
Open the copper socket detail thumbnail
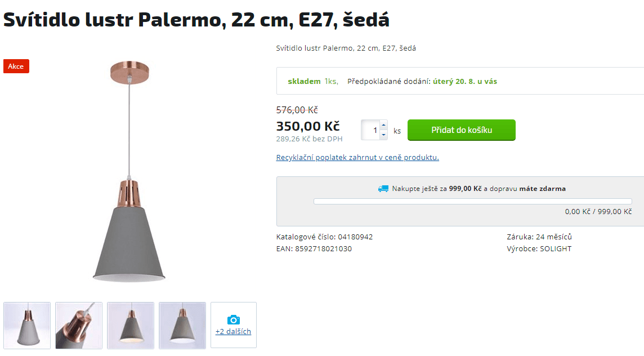(x=78, y=325)
